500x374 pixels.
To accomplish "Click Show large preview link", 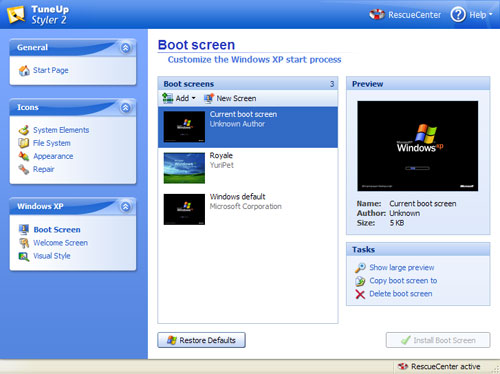I will pyautogui.click(x=402, y=268).
